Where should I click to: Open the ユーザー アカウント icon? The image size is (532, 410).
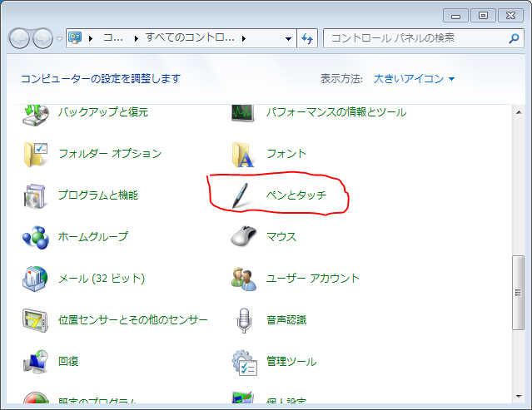click(242, 279)
